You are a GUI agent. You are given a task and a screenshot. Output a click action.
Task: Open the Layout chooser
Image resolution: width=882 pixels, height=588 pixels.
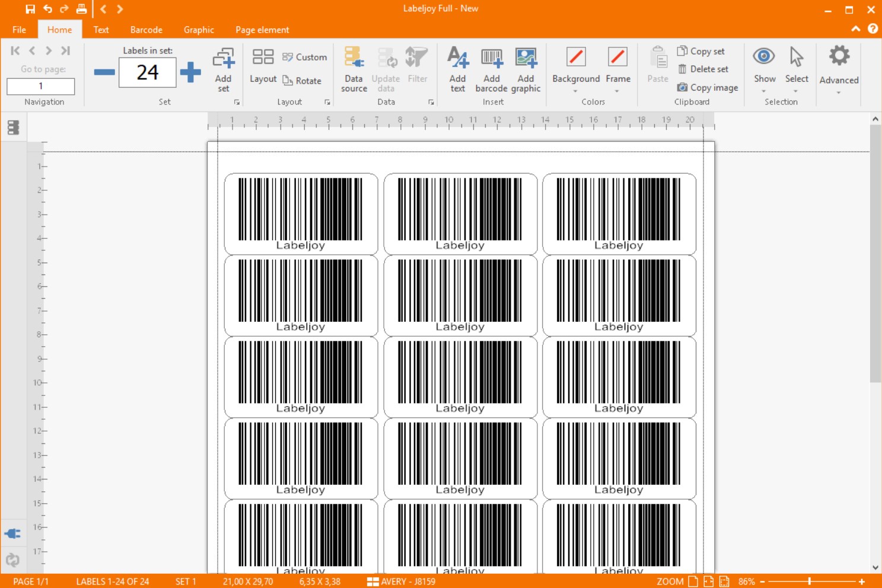click(263, 66)
